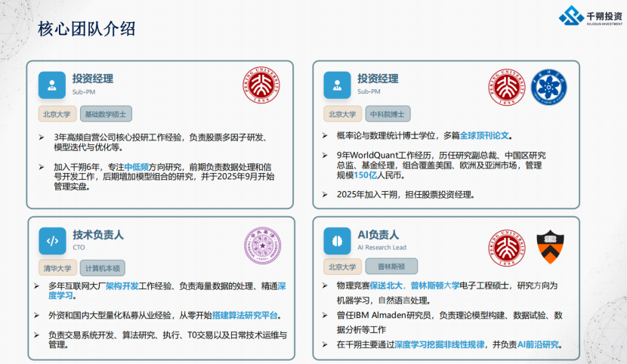Click the code brackets icon beside 技术负责人
The image size is (627, 364).
click(x=52, y=241)
